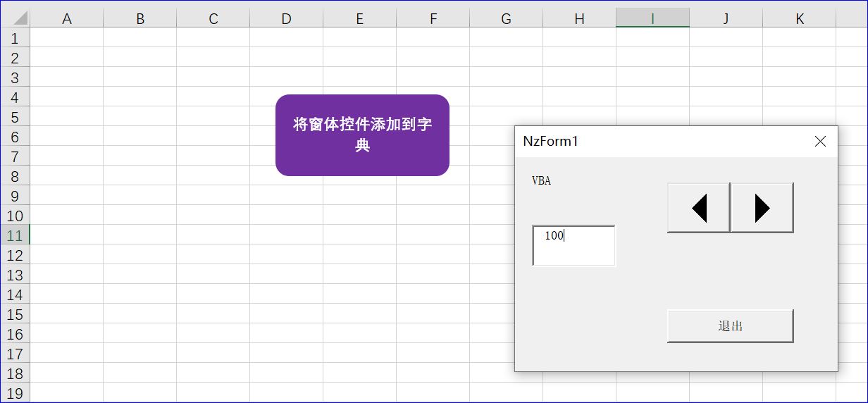Select row 16 header
Image resolution: width=868 pixels, height=403 pixels.
(x=15, y=333)
